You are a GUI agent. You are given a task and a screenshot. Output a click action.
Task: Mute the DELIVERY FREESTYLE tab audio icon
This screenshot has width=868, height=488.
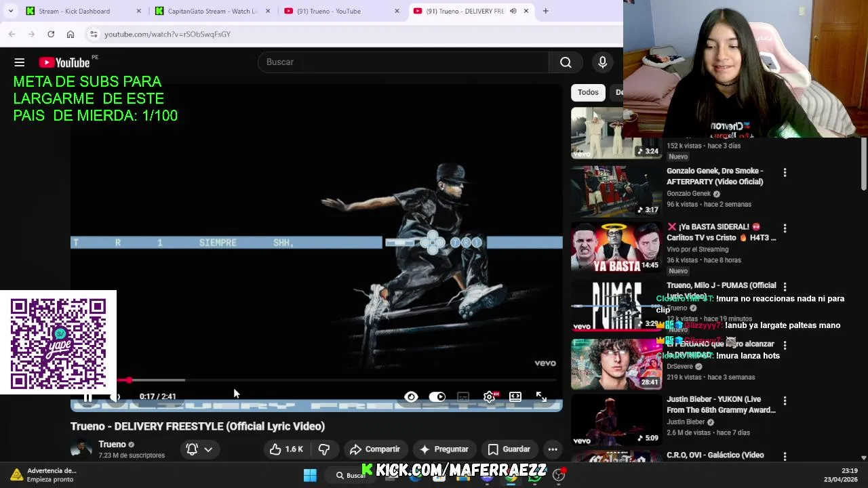(513, 11)
